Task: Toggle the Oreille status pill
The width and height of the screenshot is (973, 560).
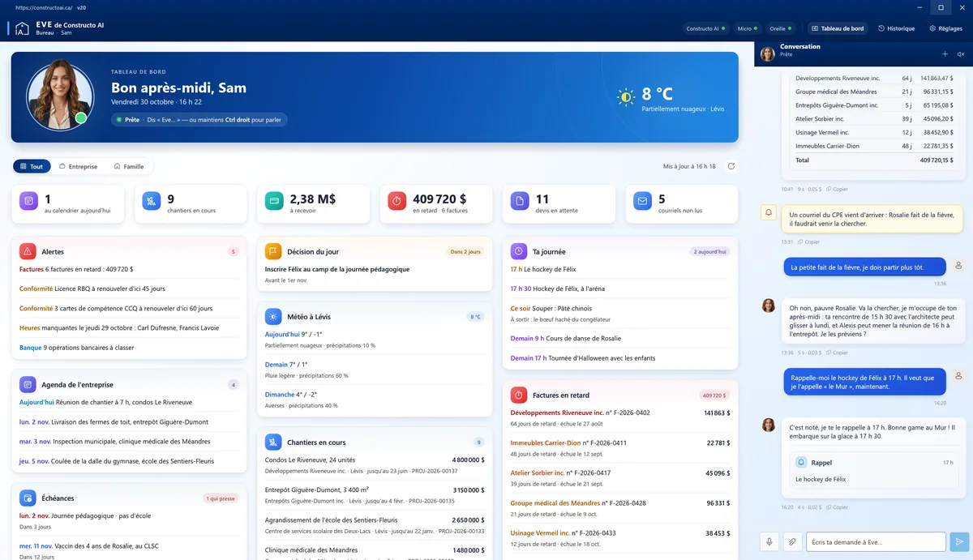Action: 782,28
